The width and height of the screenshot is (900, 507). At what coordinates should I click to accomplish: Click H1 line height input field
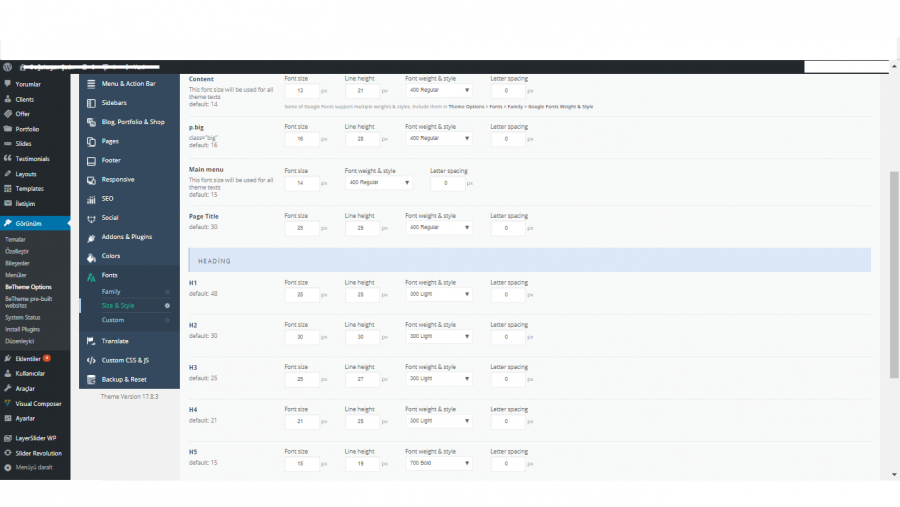tap(362, 295)
